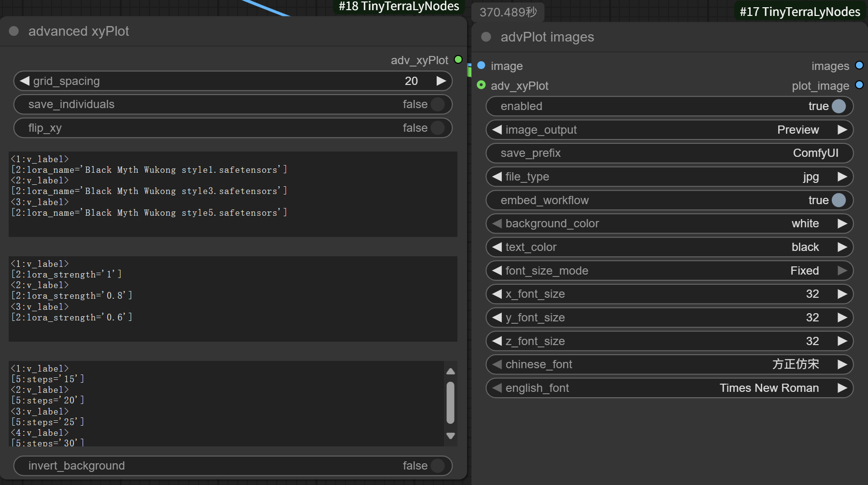Click the adv_xyPlot green output port
The image size is (868, 485).
tap(458, 59)
